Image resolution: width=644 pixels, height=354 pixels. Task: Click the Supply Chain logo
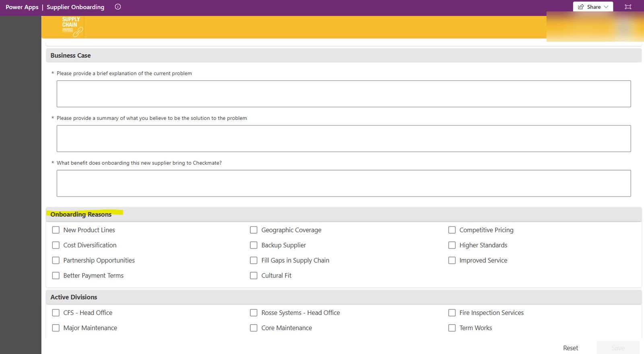pyautogui.click(x=72, y=27)
